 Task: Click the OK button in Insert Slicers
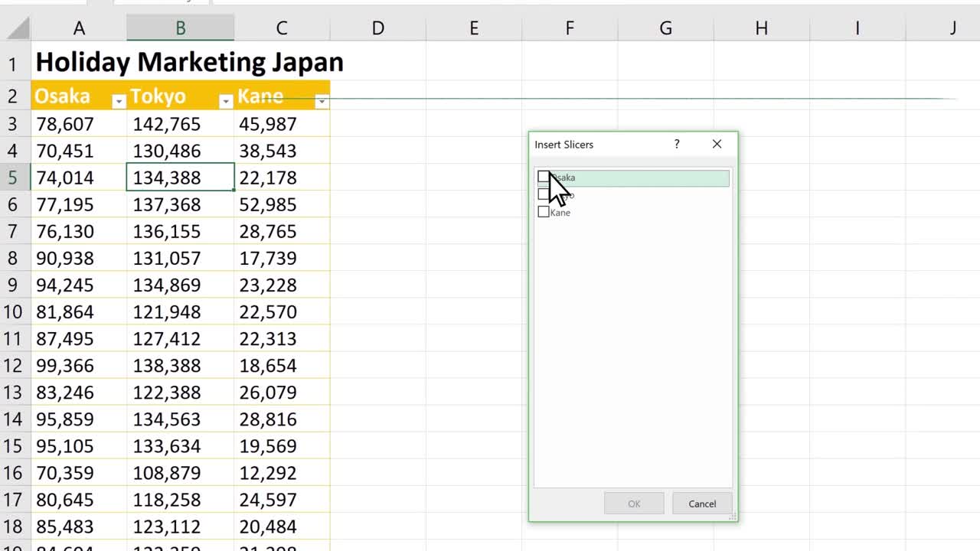tap(634, 504)
